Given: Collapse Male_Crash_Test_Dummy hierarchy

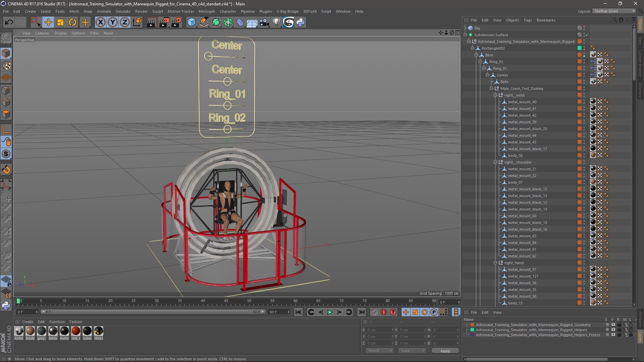Looking at the screenshot, I should [x=491, y=88].
